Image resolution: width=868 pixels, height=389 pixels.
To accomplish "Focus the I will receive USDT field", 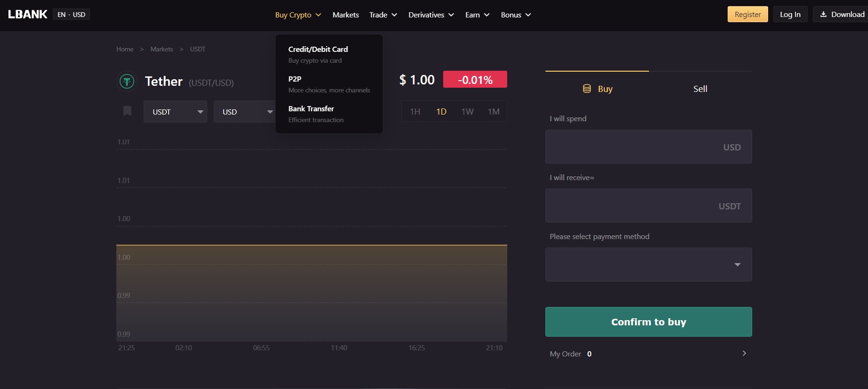I will 649,206.
